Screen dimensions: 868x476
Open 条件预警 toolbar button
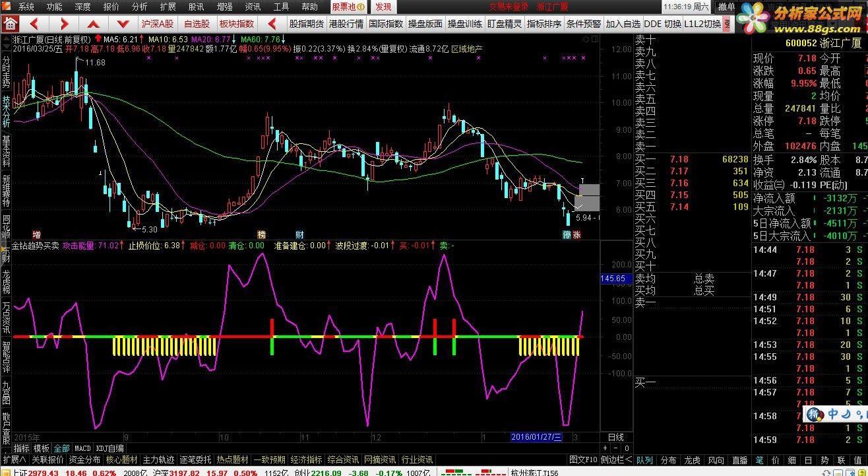click(x=584, y=24)
